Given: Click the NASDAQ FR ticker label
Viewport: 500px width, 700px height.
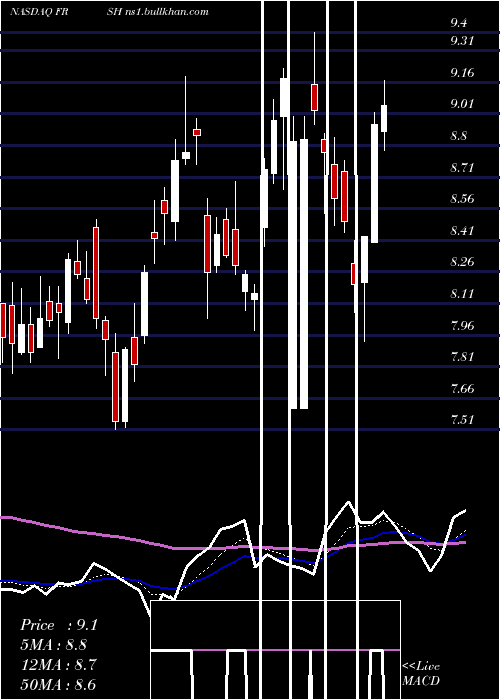Looking at the screenshot, I should (39, 11).
